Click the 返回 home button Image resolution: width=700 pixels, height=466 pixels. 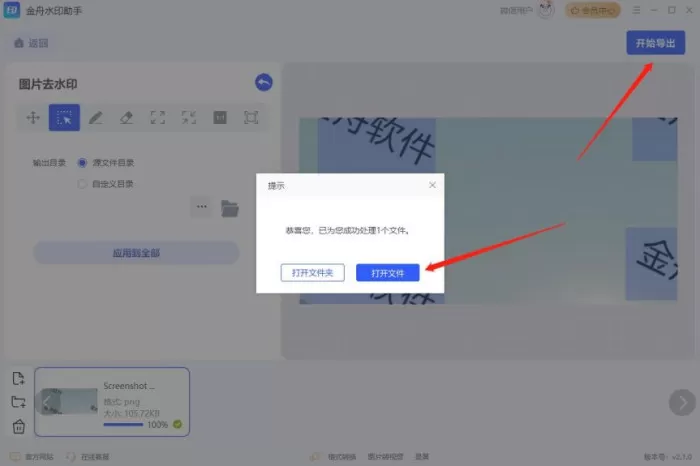point(31,43)
